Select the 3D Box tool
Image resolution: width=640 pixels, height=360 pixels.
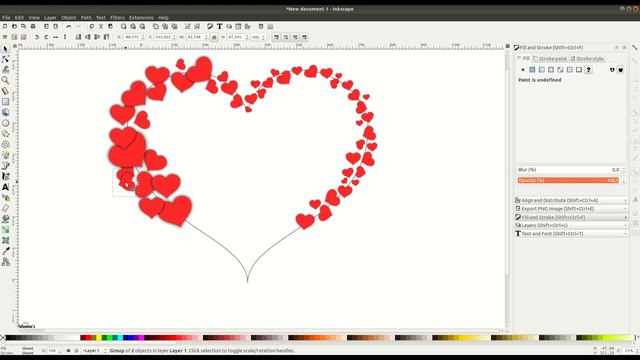click(x=5, y=112)
